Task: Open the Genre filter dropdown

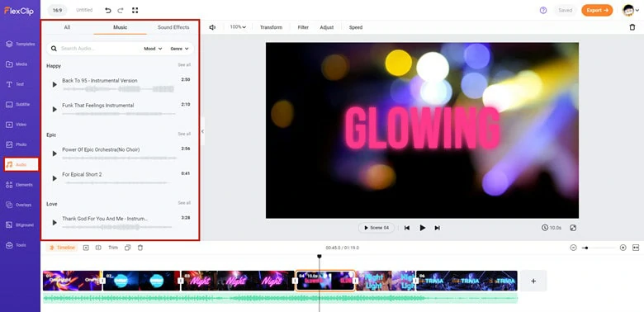Action: pos(179,49)
